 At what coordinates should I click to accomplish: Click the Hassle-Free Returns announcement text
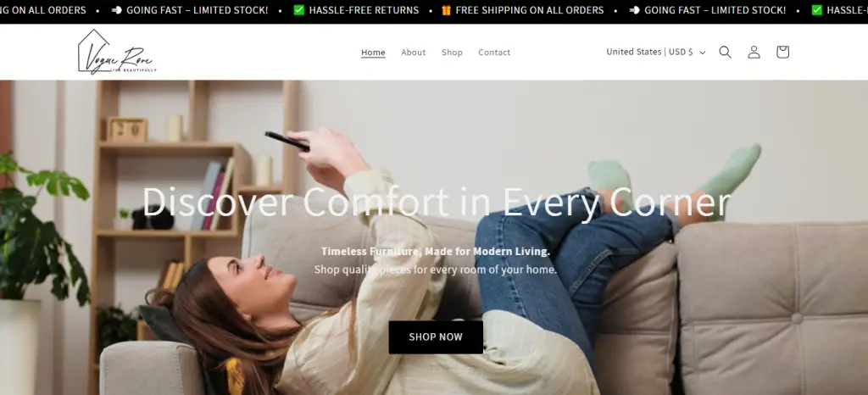click(364, 10)
